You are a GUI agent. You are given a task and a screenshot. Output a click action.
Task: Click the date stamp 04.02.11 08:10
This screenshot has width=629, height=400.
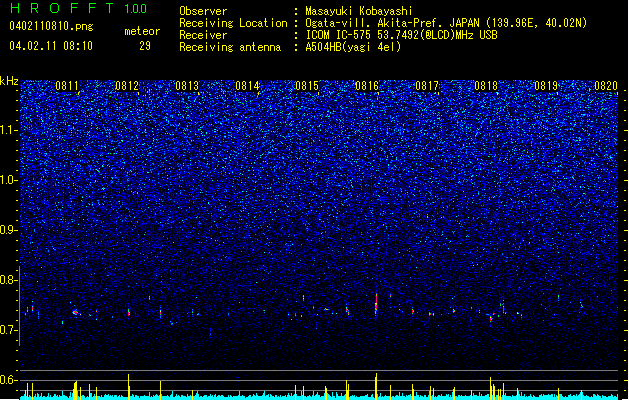[51, 46]
